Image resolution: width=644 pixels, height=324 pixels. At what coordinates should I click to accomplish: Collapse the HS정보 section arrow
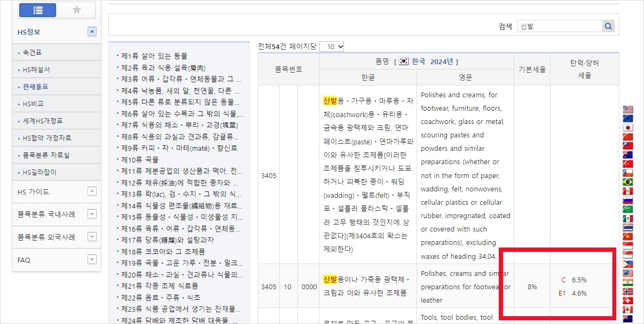[x=92, y=32]
